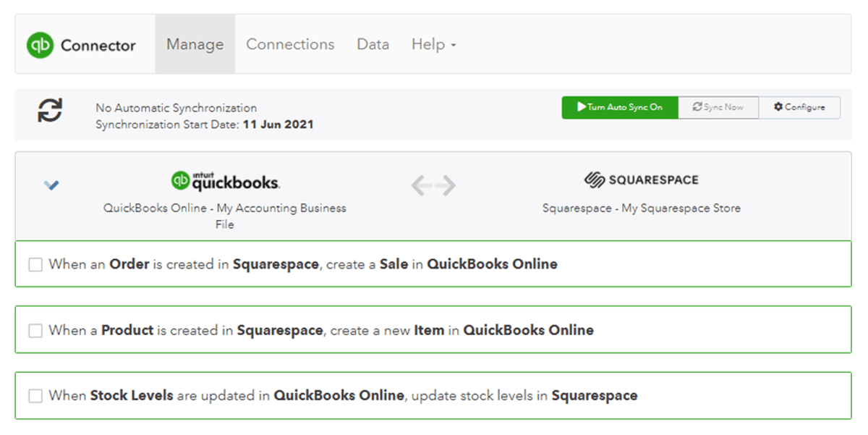Select the Manage tab
Screen dimensions: 868x435
[x=195, y=44]
